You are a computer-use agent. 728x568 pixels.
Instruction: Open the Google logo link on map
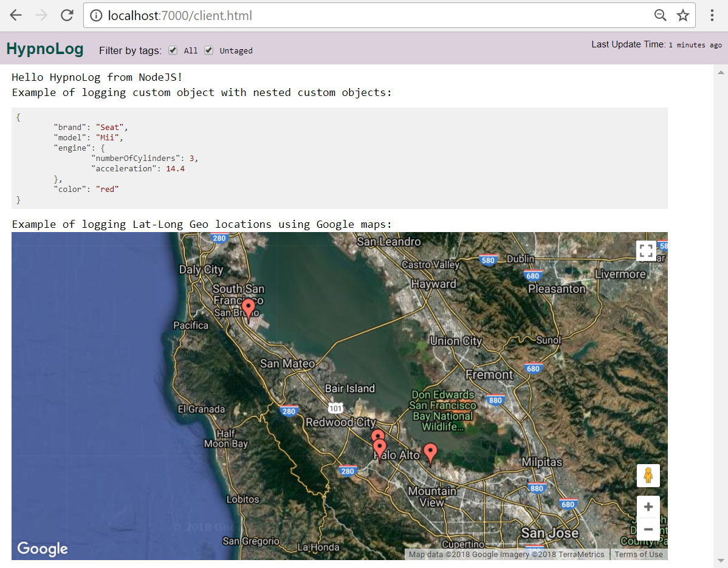(x=43, y=549)
